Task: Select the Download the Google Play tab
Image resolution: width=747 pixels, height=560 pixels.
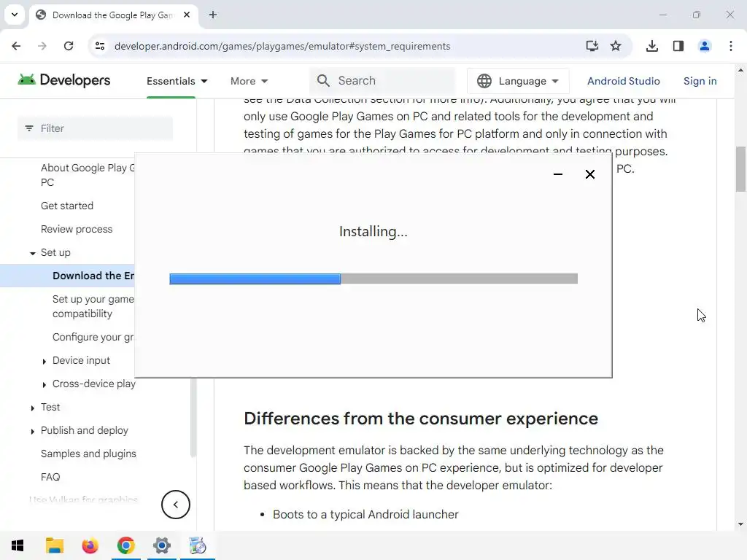Action: [113, 15]
